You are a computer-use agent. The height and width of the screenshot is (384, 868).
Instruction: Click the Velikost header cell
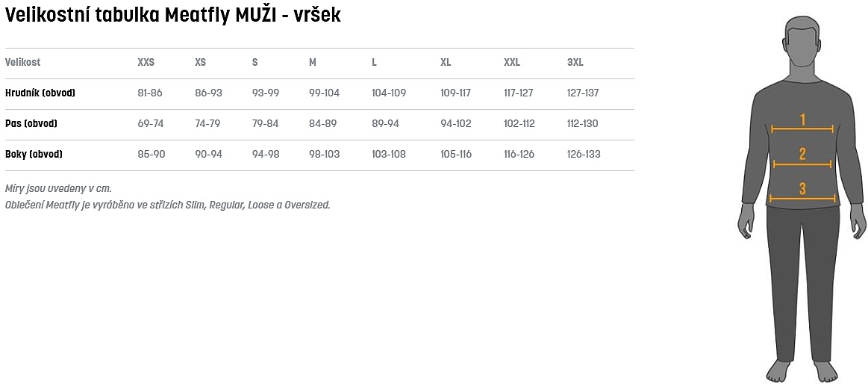click(23, 63)
